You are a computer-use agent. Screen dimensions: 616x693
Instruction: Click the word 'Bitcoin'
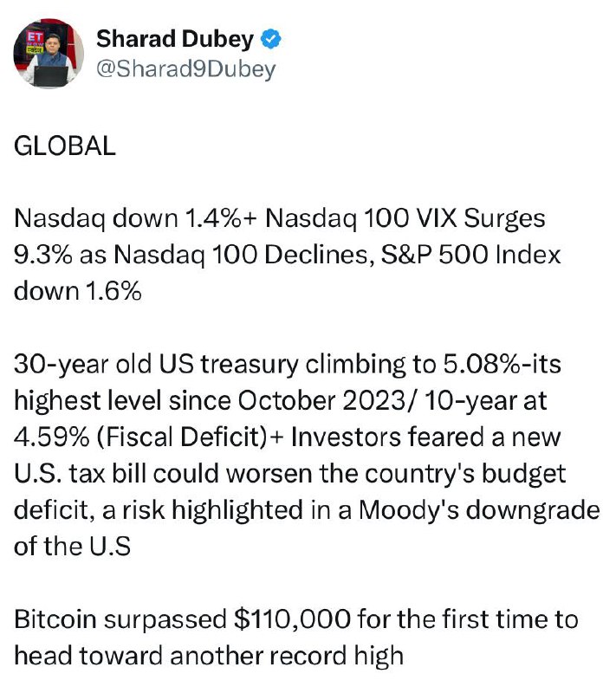(55, 619)
